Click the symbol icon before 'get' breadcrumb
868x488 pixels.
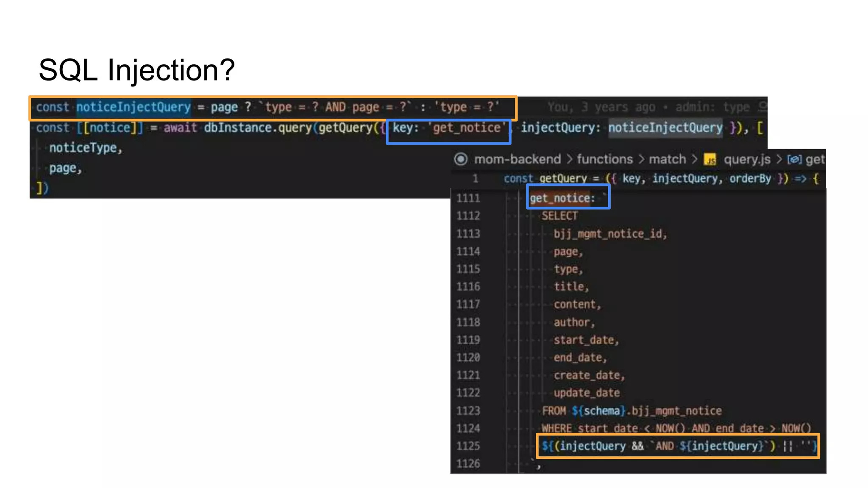pyautogui.click(x=794, y=159)
